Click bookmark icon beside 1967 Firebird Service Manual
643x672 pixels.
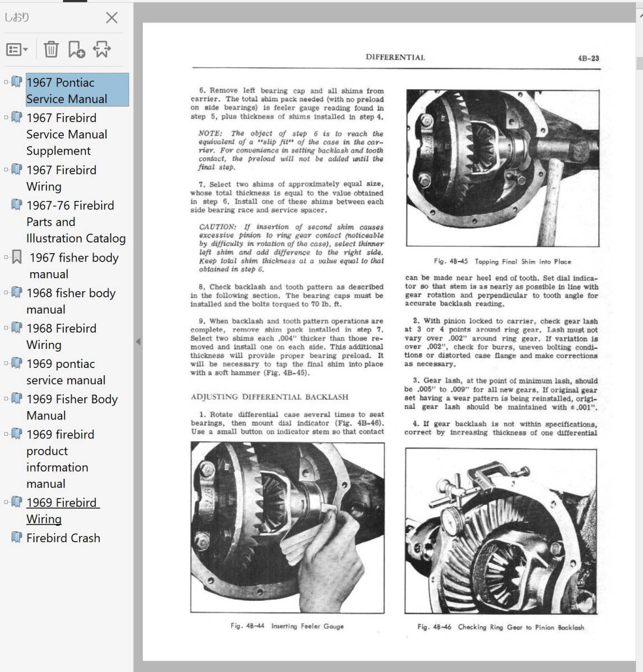tap(17, 118)
